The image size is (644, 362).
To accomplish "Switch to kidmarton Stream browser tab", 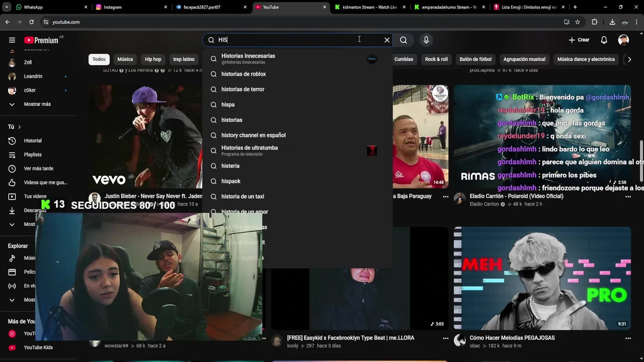I will (369, 7).
